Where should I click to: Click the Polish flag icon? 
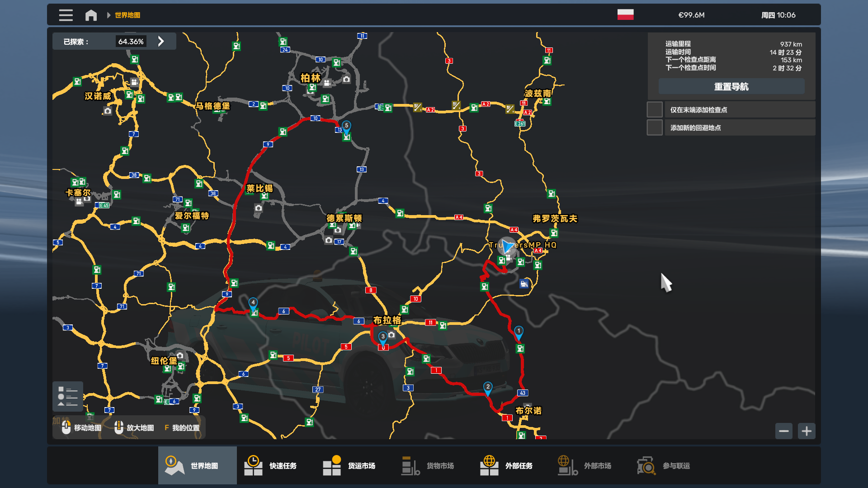coord(625,14)
